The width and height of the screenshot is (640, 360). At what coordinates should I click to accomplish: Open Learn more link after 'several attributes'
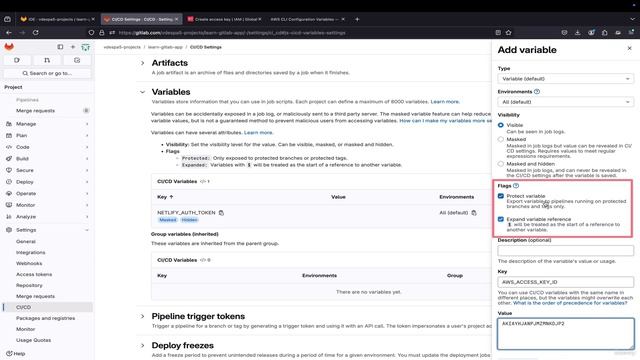[258, 133]
